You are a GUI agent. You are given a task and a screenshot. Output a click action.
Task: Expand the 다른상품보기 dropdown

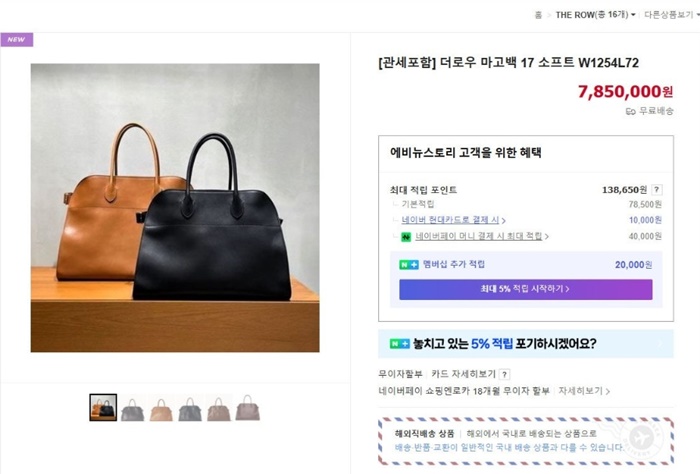coord(671,15)
